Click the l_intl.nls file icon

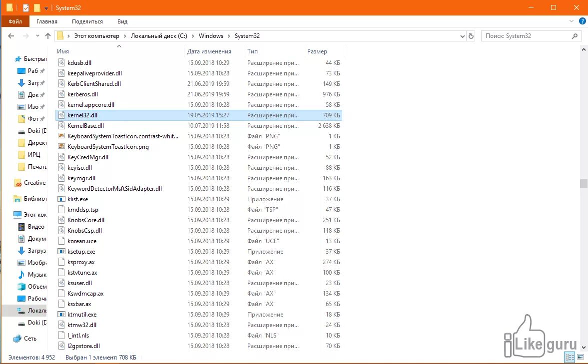[61, 336]
